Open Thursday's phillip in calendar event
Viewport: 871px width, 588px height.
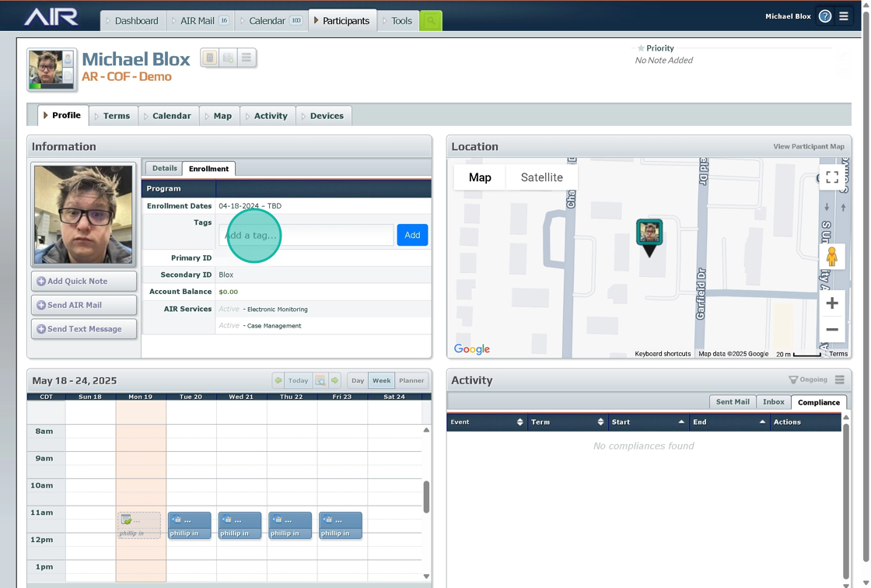[290, 525]
